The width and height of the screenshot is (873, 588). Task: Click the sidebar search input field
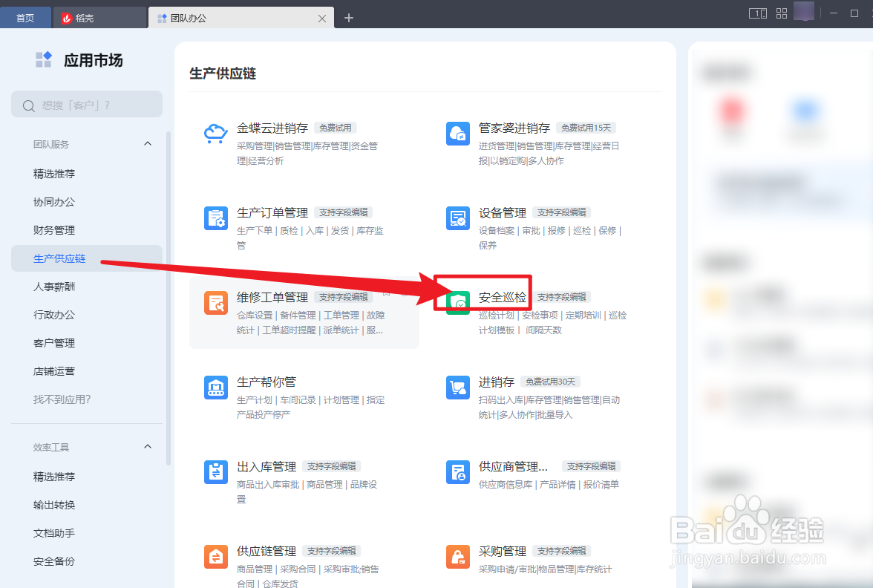click(86, 105)
